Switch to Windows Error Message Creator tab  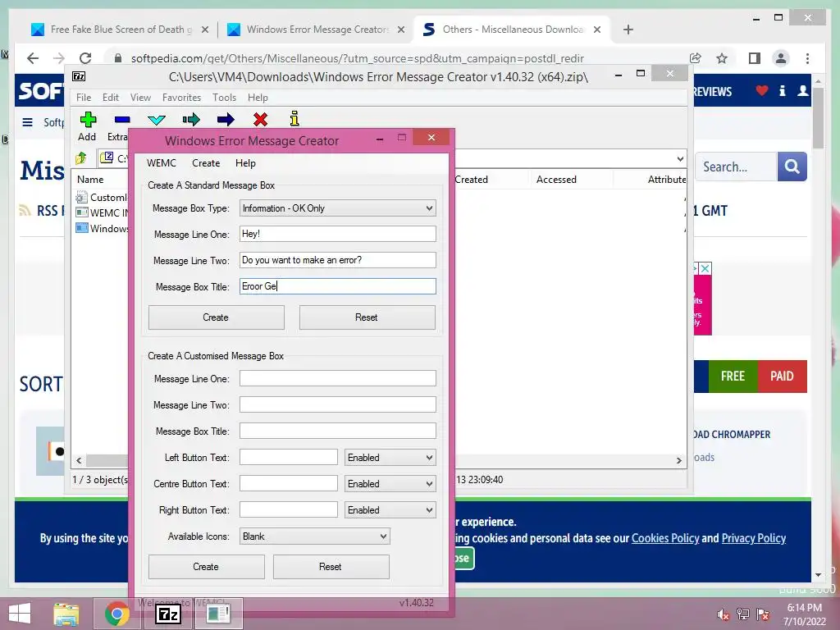point(317,30)
